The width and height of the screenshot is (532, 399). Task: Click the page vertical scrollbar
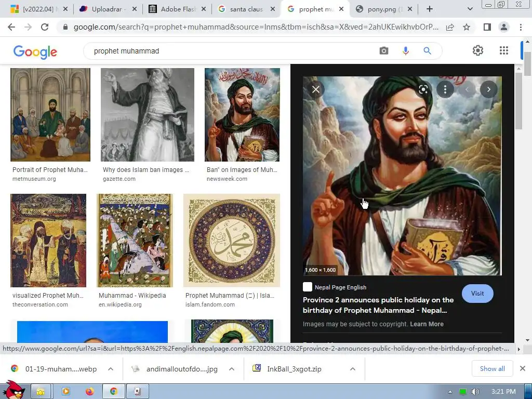tap(527, 64)
